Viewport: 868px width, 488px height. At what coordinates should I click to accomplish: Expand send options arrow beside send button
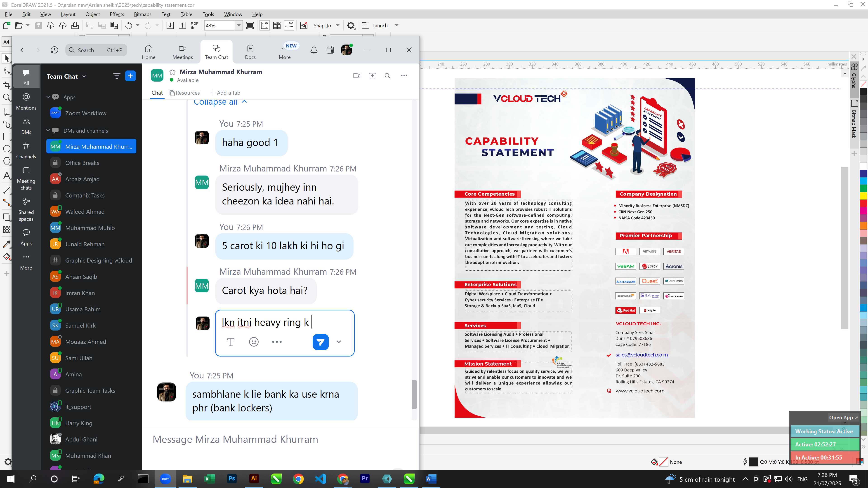[339, 342]
